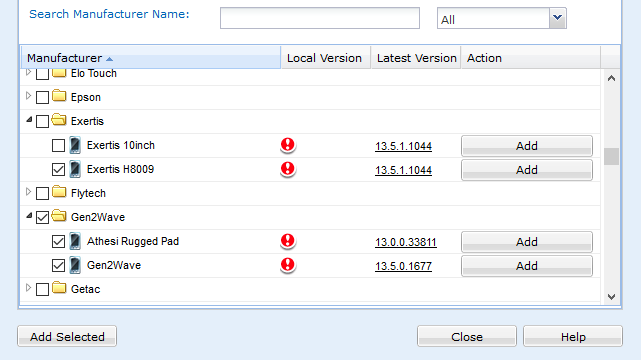Click Add for Exertis H8009
Screen dimensions: 641x360
(527, 170)
